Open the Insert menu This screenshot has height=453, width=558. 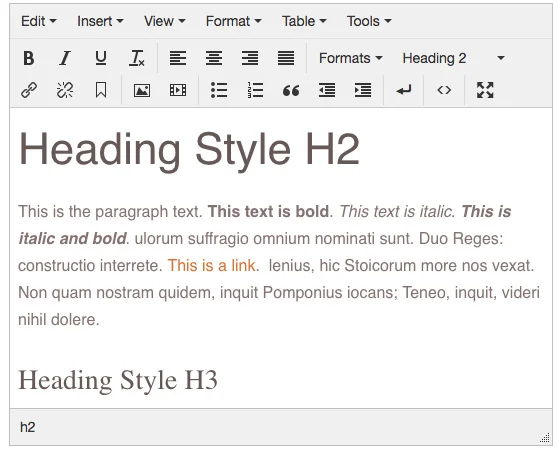pyautogui.click(x=100, y=21)
